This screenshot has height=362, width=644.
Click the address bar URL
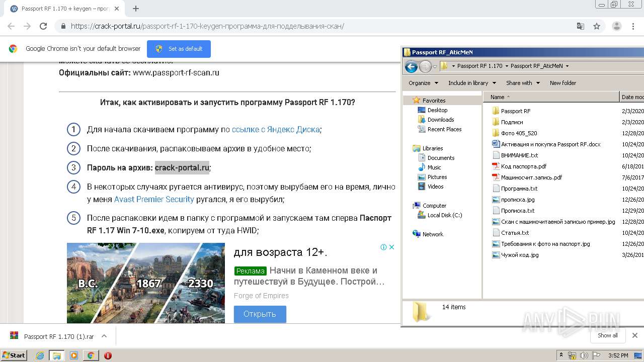(207, 26)
